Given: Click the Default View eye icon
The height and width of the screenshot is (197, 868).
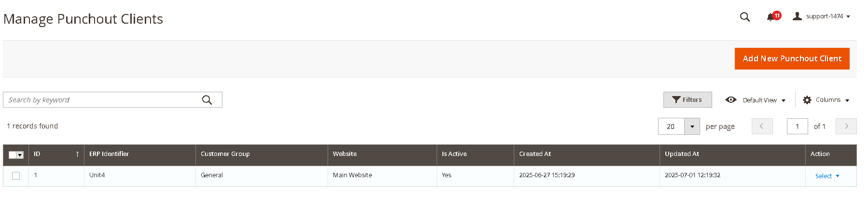Looking at the screenshot, I should pos(731,100).
